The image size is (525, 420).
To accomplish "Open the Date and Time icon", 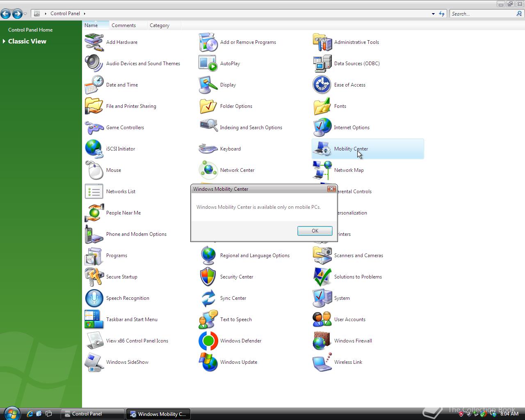I will pos(94,85).
